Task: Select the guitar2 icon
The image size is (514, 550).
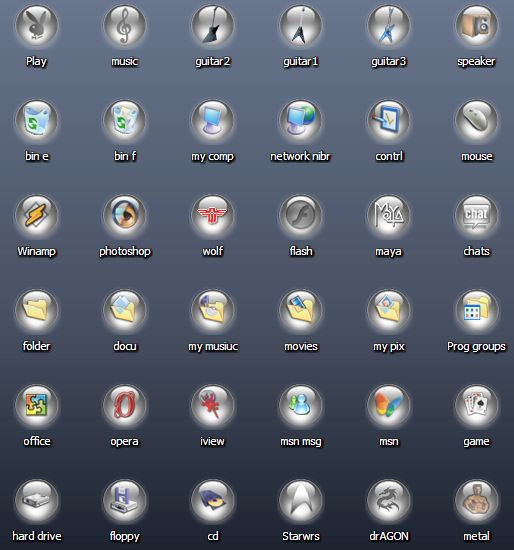Action: click(x=213, y=25)
